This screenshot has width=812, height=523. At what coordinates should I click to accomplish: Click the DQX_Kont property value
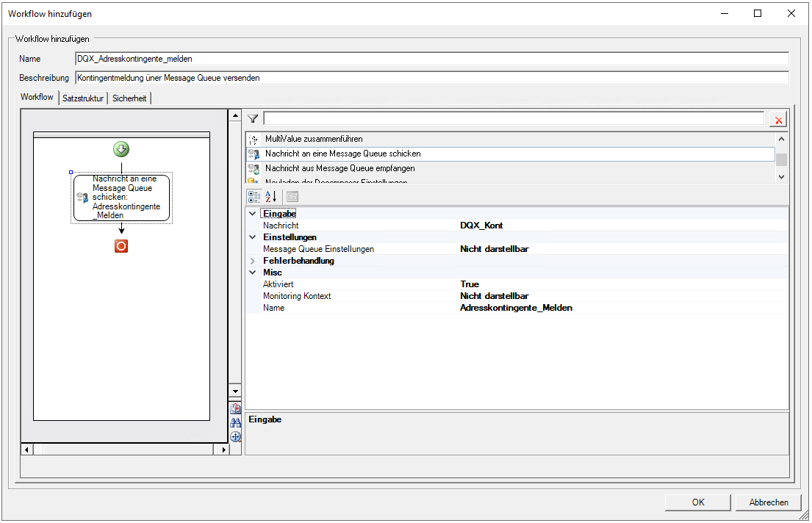pos(481,226)
